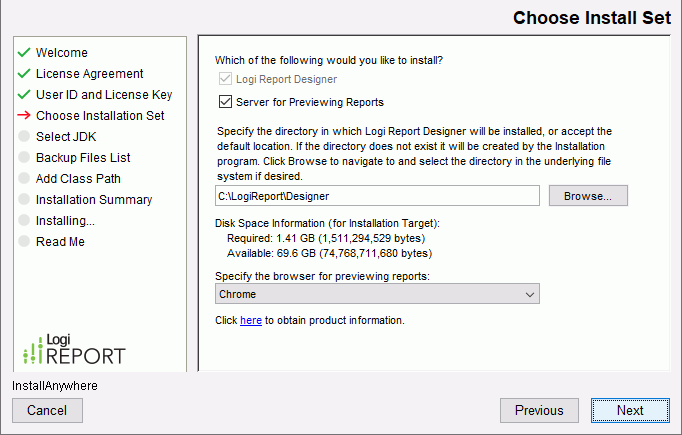
Task: Click the Required: 1.41 GB text
Action: click(326, 238)
